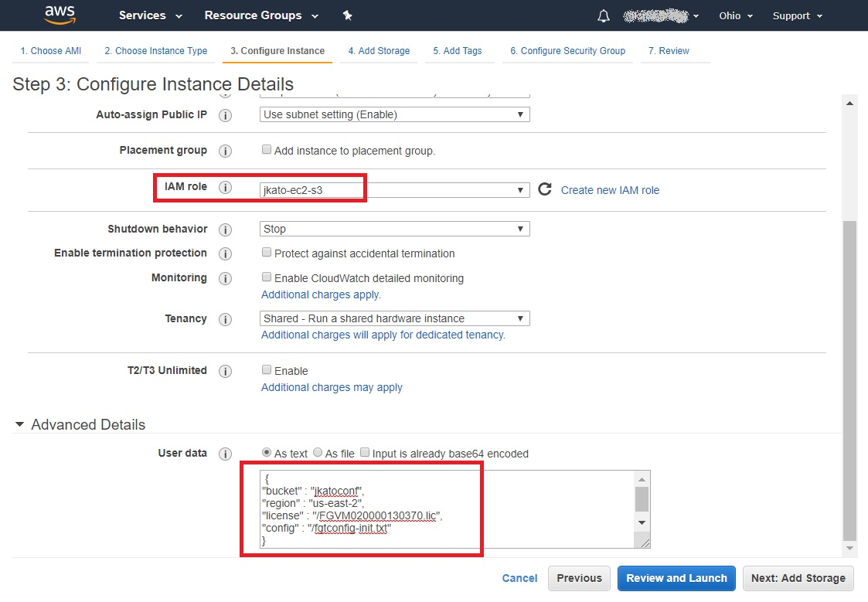
Task: Click Create new IAM role link
Action: click(610, 190)
